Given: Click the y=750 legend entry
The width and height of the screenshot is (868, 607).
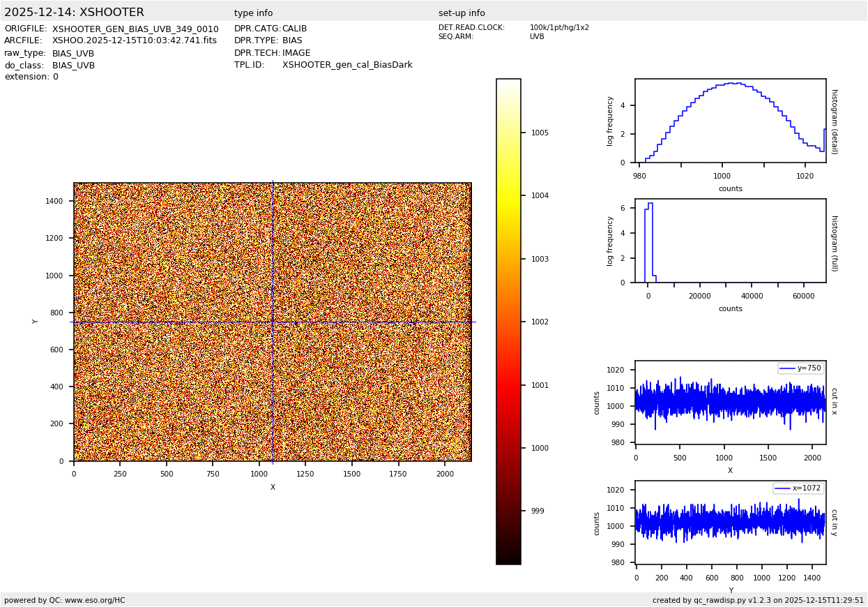Looking at the screenshot, I should tap(800, 368).
